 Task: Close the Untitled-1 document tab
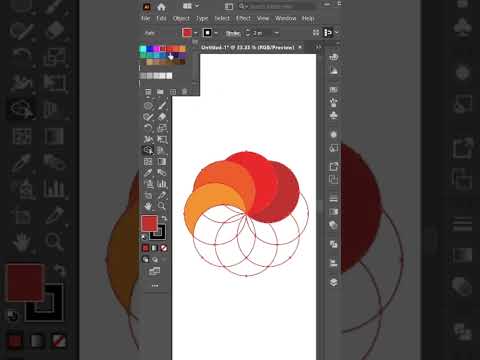[300, 47]
